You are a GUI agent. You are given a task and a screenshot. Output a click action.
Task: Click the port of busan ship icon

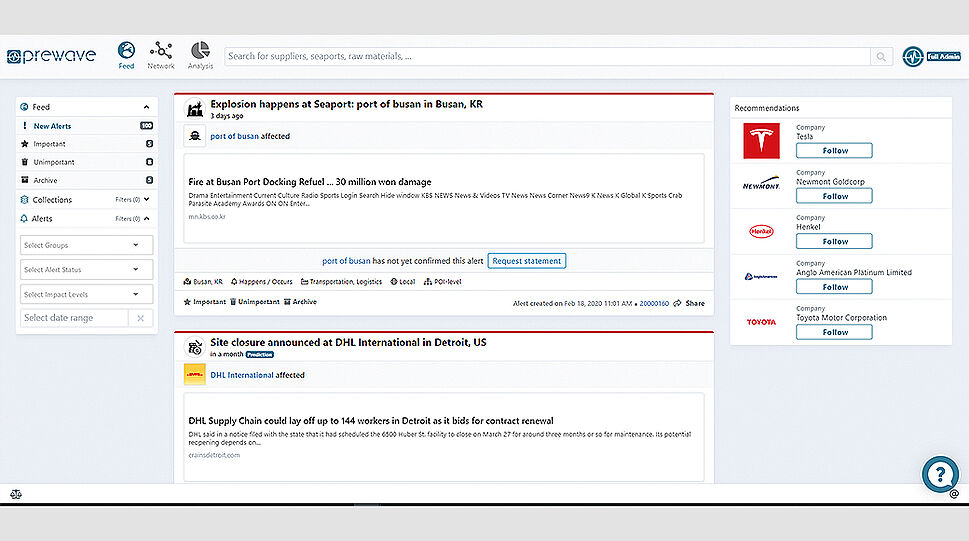point(195,136)
